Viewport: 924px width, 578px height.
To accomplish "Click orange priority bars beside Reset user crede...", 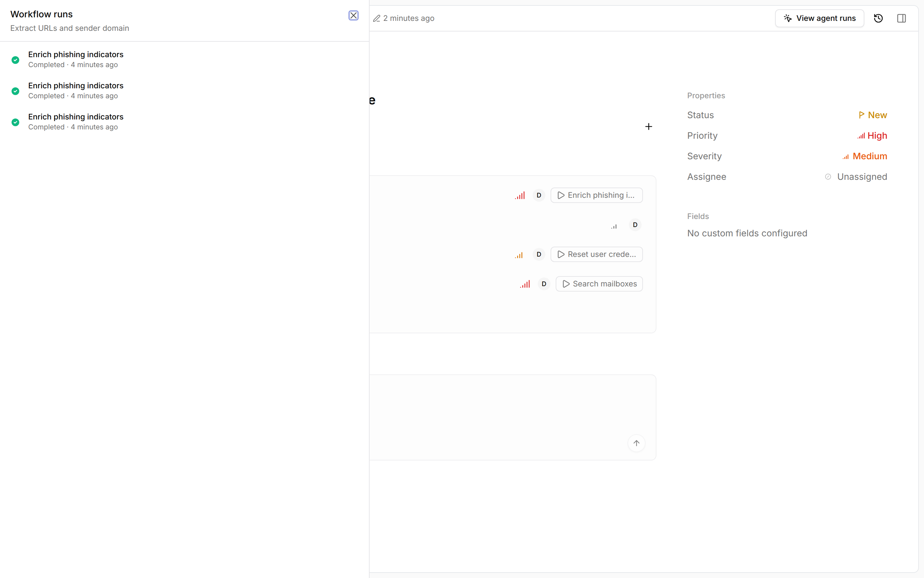I will 518,255.
